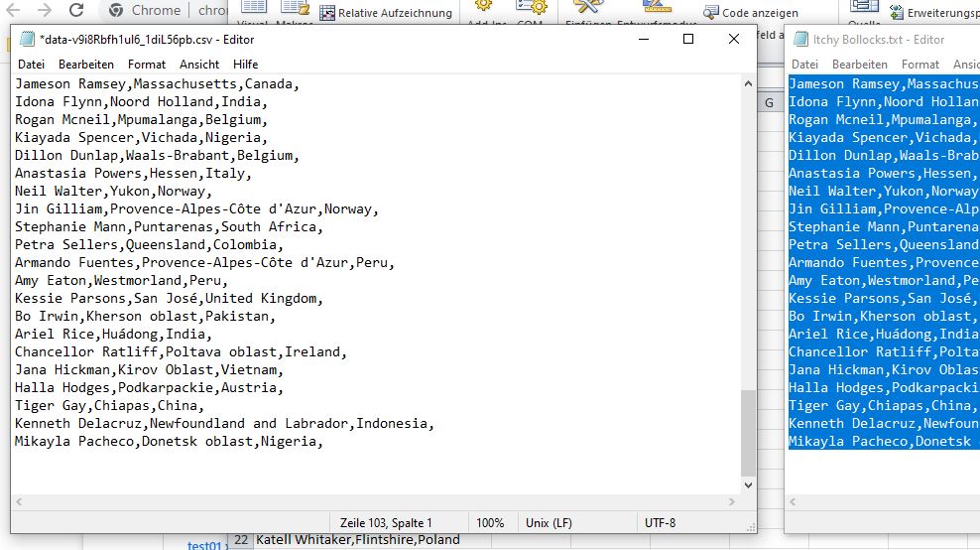Image resolution: width=980 pixels, height=550 pixels.
Task: Click horizontal scroll left arrow in Itchy Bollocks Editor
Action: coord(793,501)
